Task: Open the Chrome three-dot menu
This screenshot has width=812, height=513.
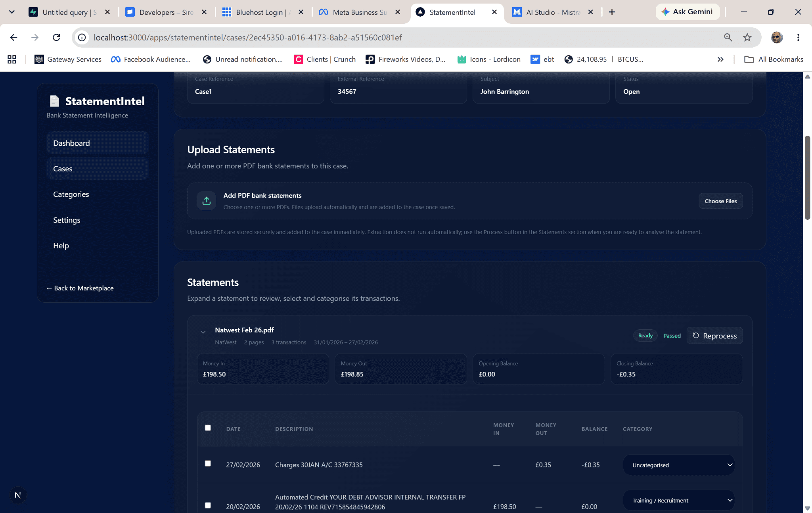Action: (x=798, y=37)
